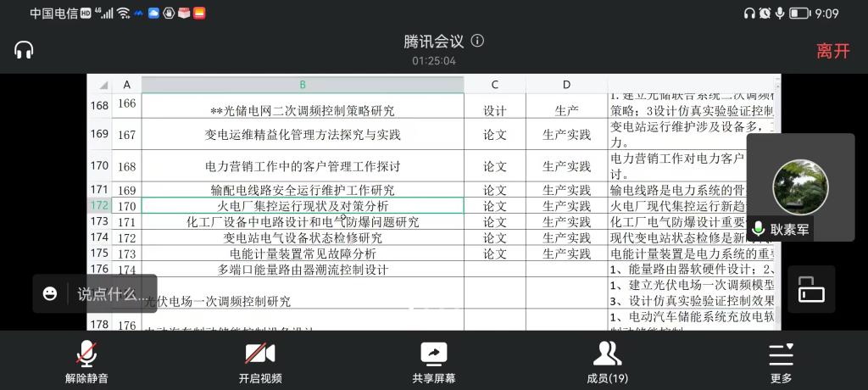Select column C header

tap(494, 85)
